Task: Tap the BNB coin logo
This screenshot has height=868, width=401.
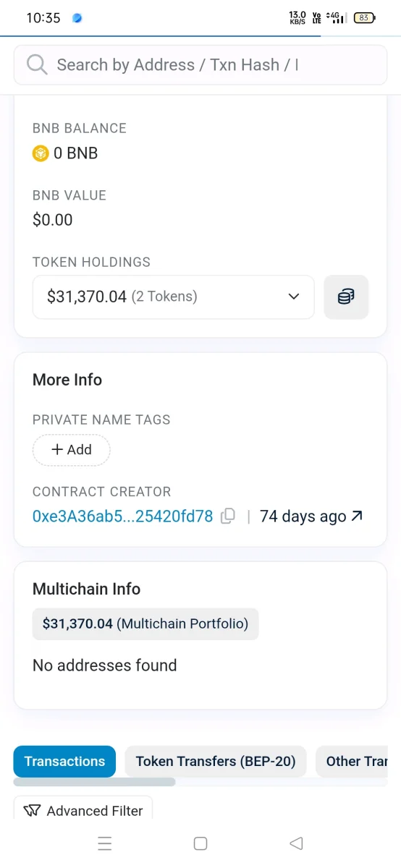Action: pos(41,153)
